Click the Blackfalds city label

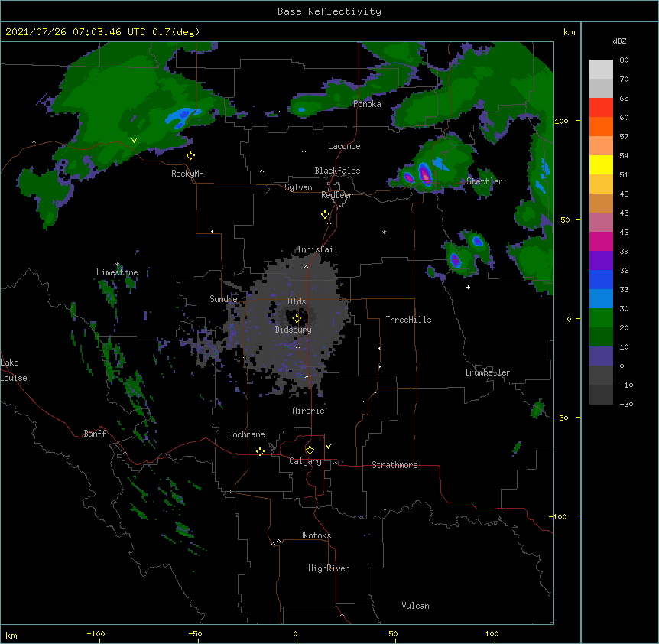click(337, 171)
